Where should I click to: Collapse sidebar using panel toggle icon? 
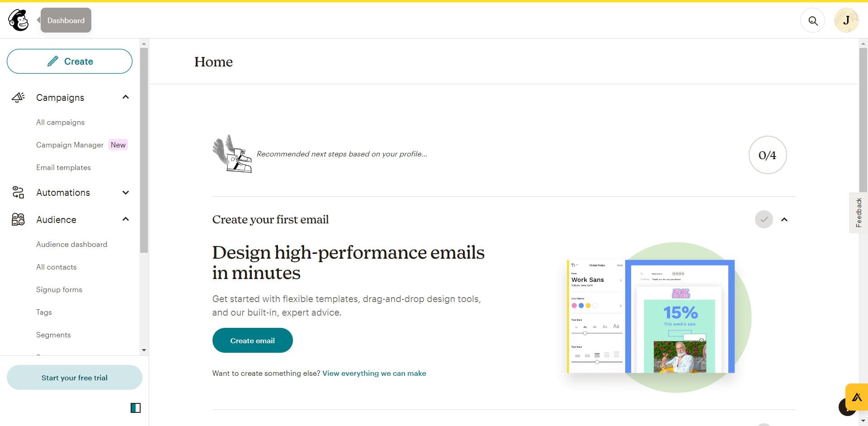[x=136, y=408]
